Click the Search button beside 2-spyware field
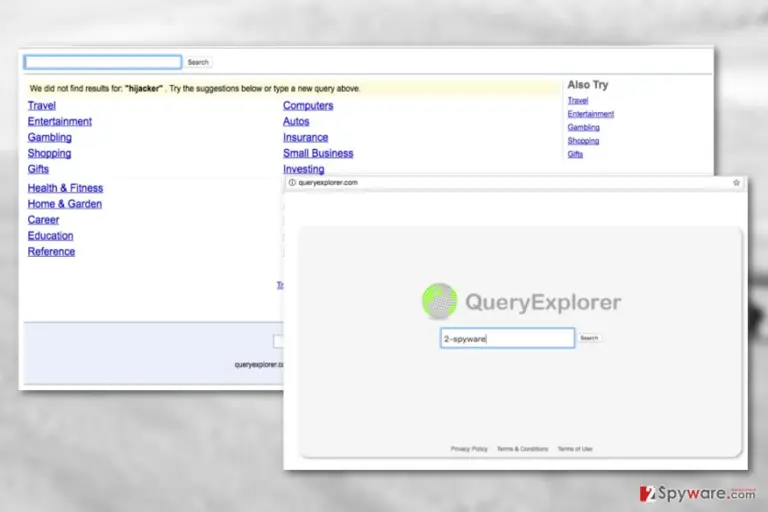Screen dimensions: 768x512 tap(589, 338)
